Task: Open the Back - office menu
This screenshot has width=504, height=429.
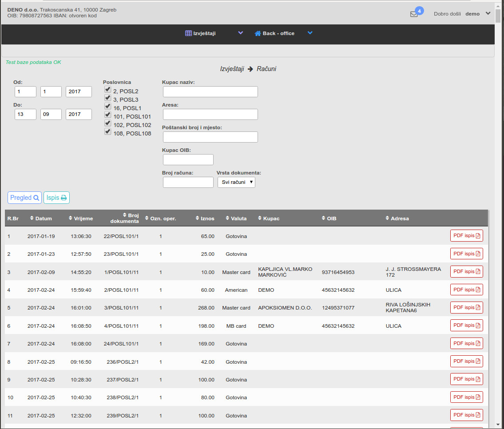Action: pyautogui.click(x=278, y=33)
